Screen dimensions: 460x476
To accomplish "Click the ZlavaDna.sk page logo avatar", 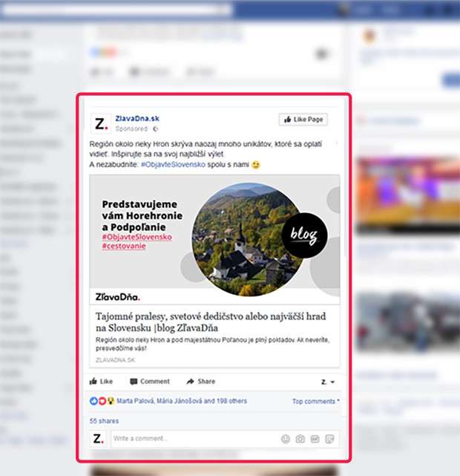I will [x=100, y=123].
